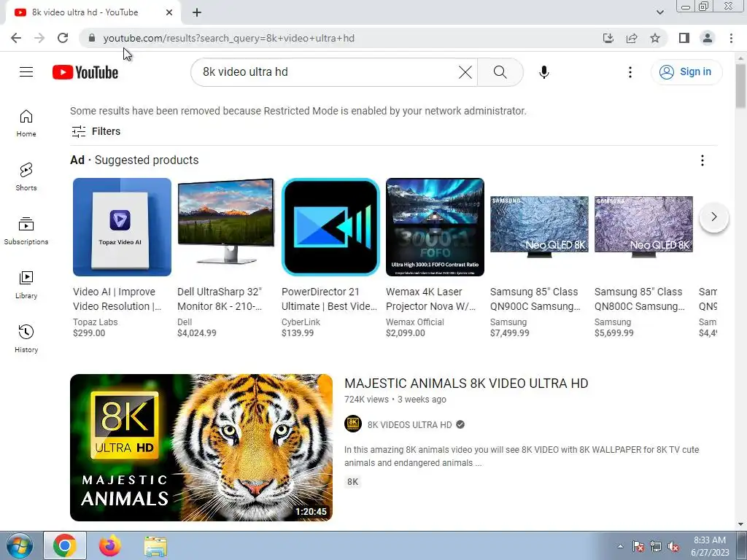Open Wemax 4K Laser Projector image

point(435,227)
